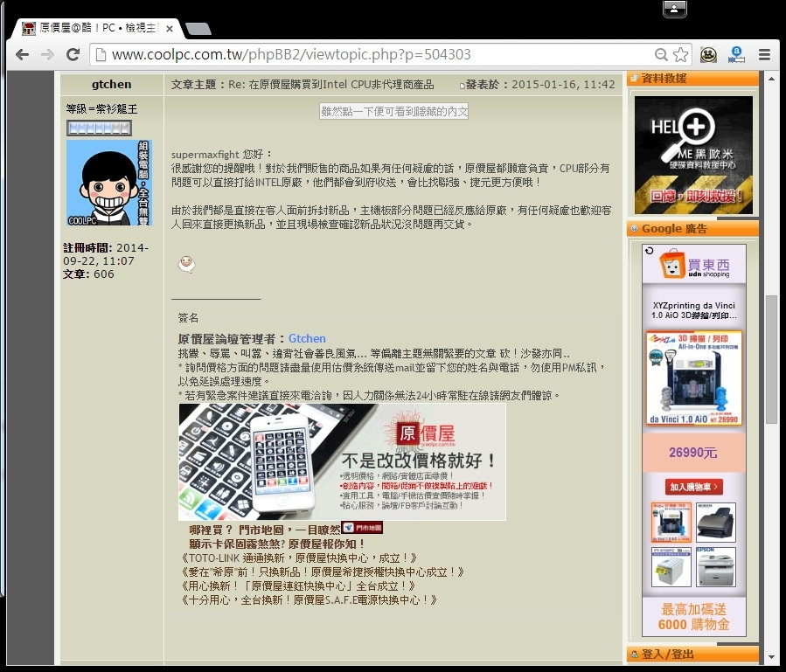Click the gtchen username
786x672 pixels.
(x=111, y=84)
